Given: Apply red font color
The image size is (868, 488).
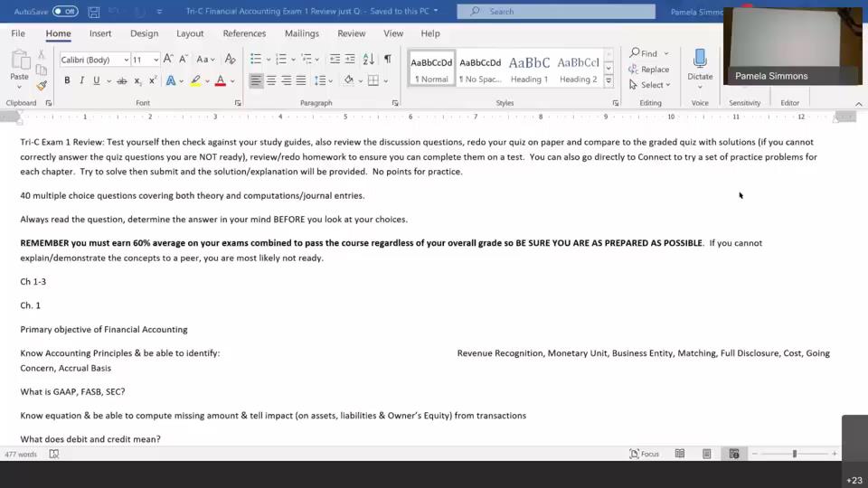Looking at the screenshot, I should (x=221, y=81).
